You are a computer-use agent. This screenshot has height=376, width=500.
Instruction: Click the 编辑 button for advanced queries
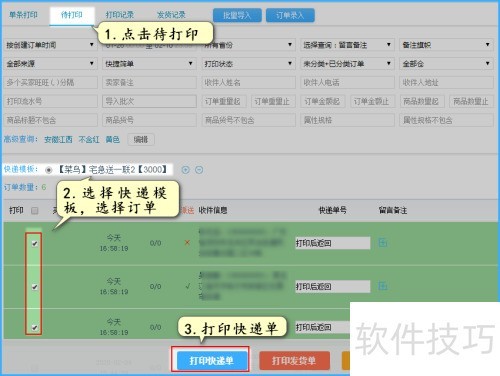[x=141, y=139]
